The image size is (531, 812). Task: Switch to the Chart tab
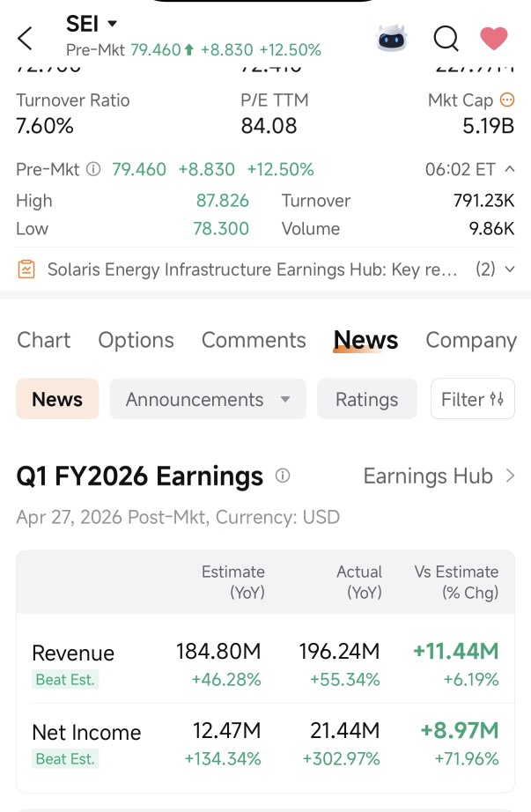point(43,340)
